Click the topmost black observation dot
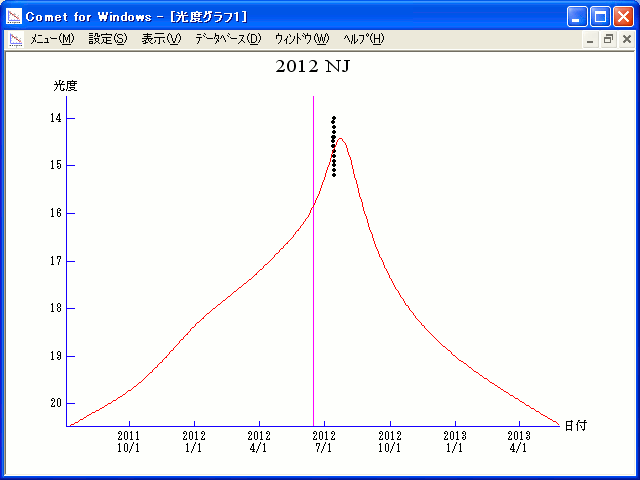Screen dimensions: 640x480 coord(334,118)
